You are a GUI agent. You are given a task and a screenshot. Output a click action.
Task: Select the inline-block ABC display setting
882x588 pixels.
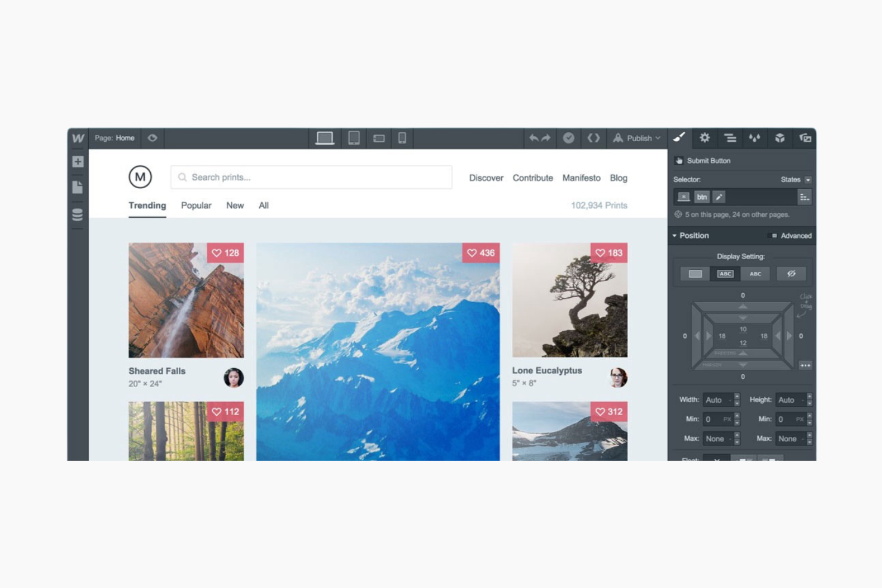tap(725, 273)
